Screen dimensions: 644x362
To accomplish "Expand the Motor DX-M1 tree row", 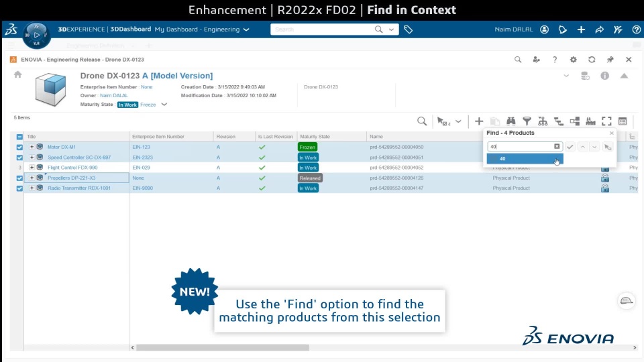I will [32, 147].
